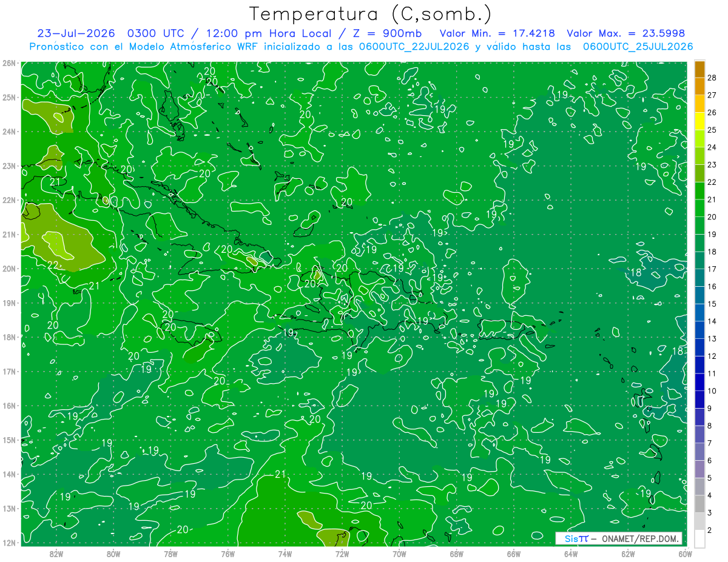Click the '16N' latitude axis label
The height and width of the screenshot is (562, 728).
click(x=8, y=406)
